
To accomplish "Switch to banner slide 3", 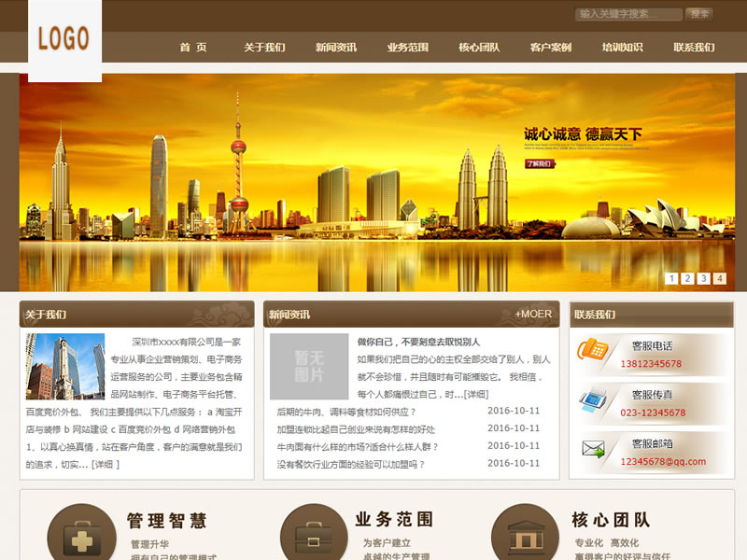I will [704, 278].
